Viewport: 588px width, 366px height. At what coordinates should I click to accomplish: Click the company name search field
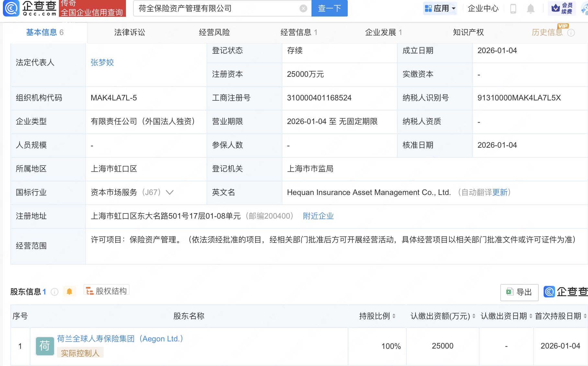217,8
